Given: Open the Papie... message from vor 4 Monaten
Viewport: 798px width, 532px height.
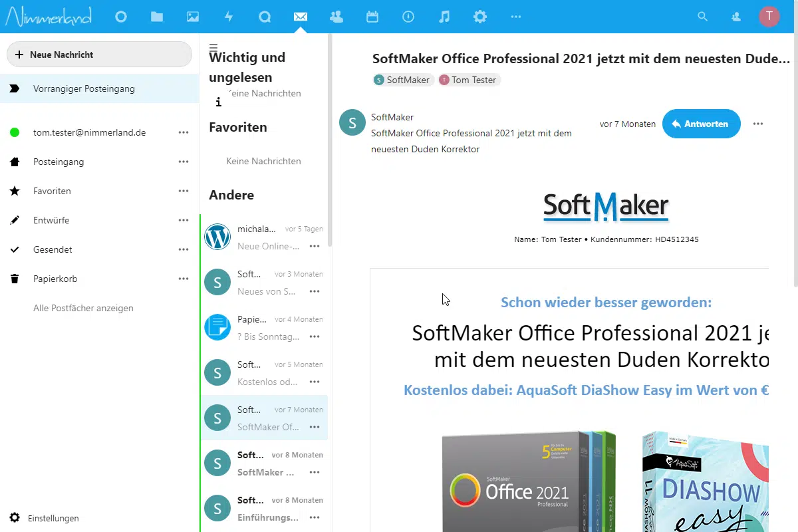Looking at the screenshot, I should (x=264, y=327).
